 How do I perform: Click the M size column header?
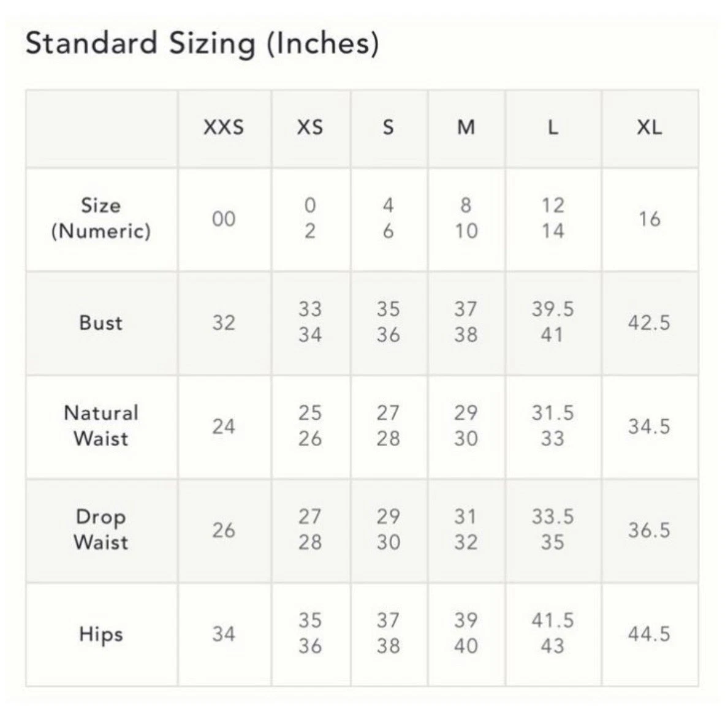466,127
